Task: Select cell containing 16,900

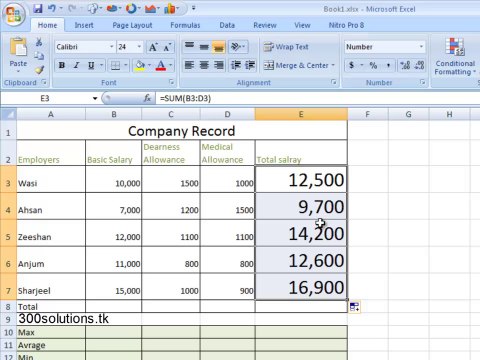Action: pyautogui.click(x=301, y=287)
